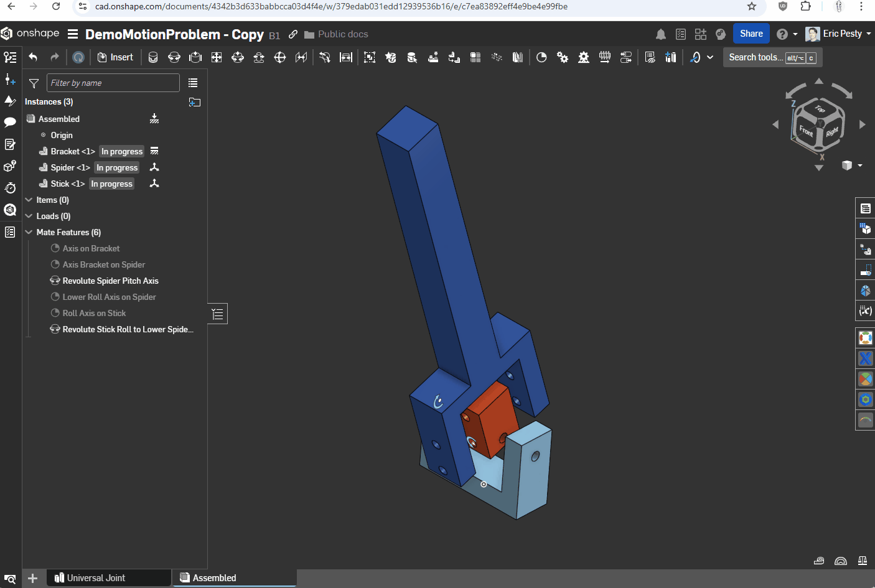Toggle the list view icon beside filter
The width and height of the screenshot is (875, 588).
coord(193,83)
